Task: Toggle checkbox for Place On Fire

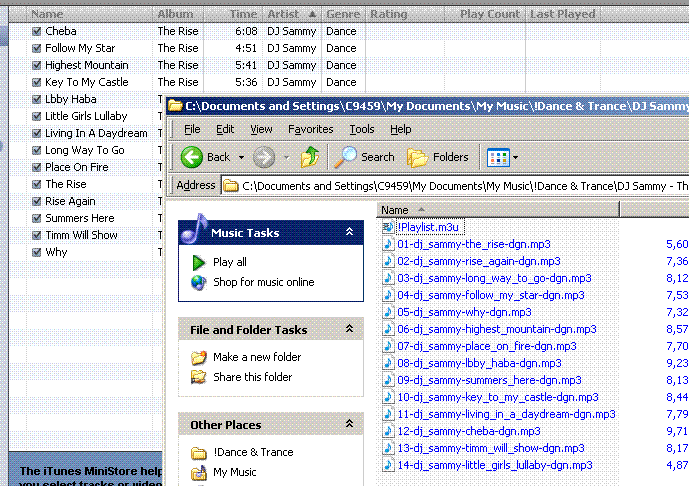Action: (x=36, y=167)
